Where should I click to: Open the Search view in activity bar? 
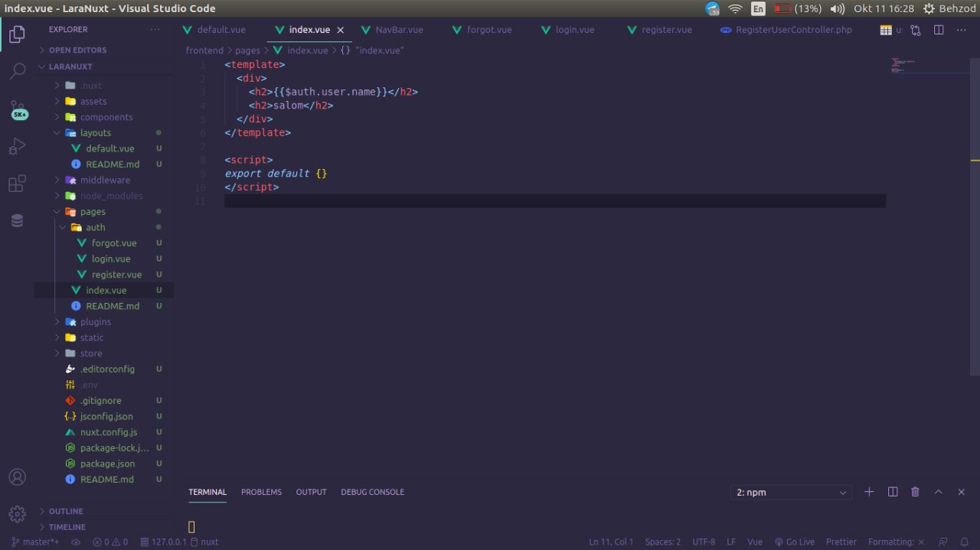pyautogui.click(x=17, y=72)
